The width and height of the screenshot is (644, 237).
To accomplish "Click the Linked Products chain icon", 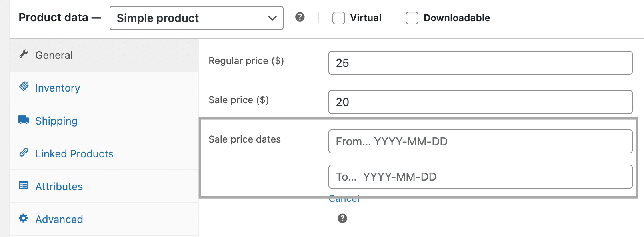I will [x=24, y=152].
